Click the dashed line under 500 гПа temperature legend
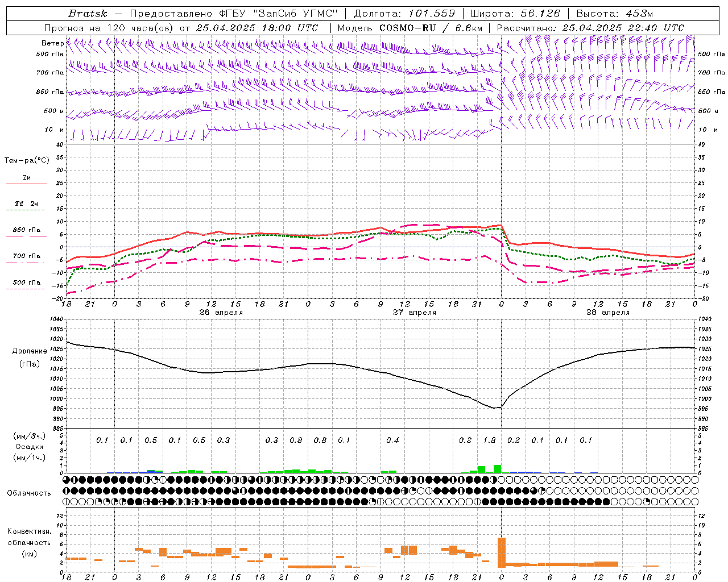This screenshot has width=728, height=582. coord(26,289)
